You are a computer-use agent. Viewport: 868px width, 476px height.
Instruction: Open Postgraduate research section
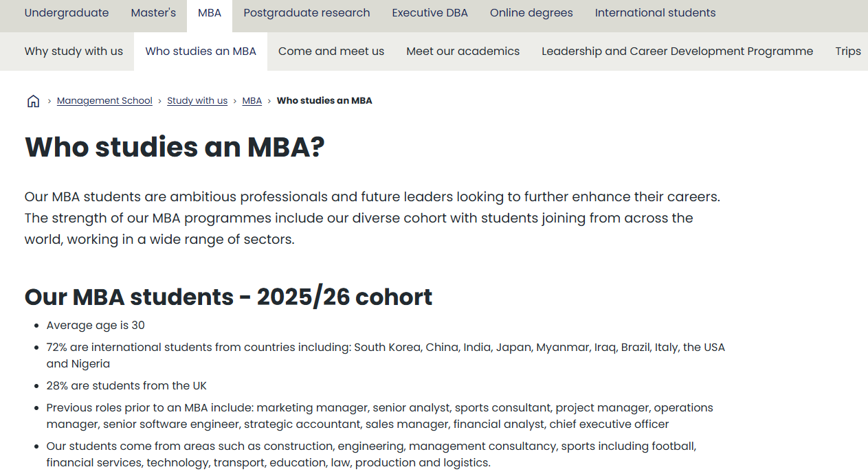pos(307,13)
